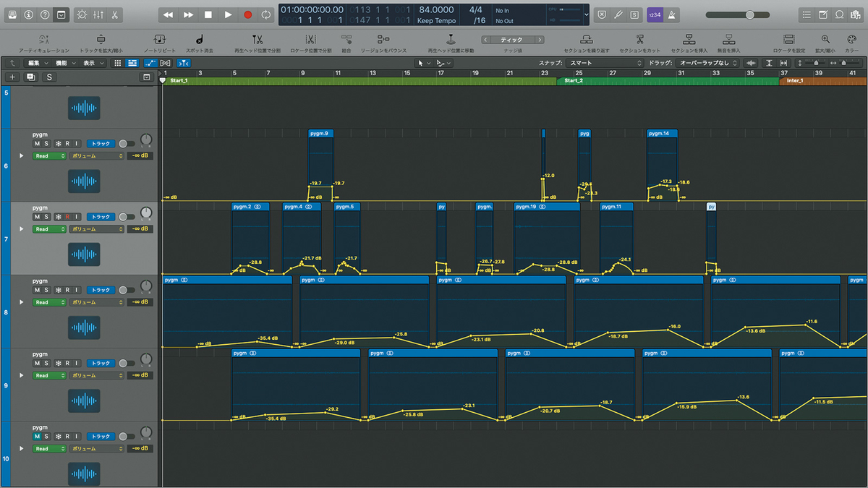The height and width of the screenshot is (488, 868).
Task: Open the Tuner icon
Action: (618, 14)
